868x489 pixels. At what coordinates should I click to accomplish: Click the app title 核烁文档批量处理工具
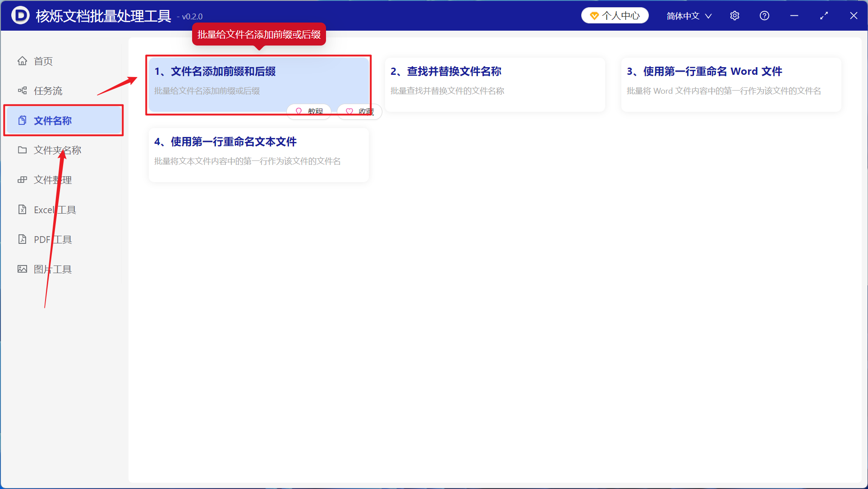pos(103,16)
